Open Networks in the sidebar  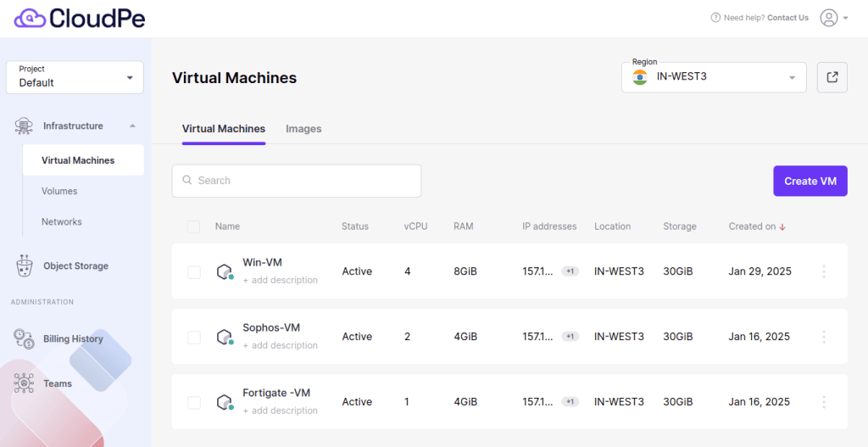click(x=61, y=221)
